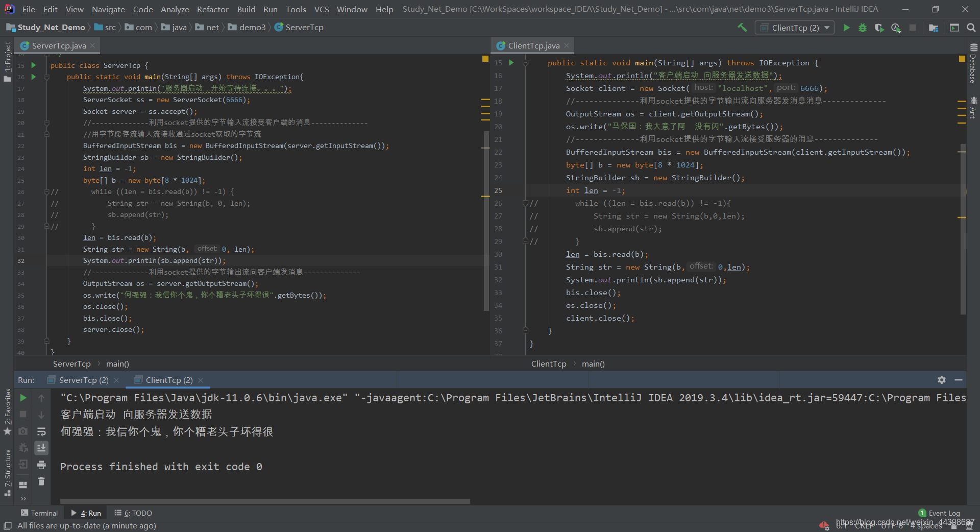Open the 6: TODO tool window
980x532 pixels.
pos(133,513)
